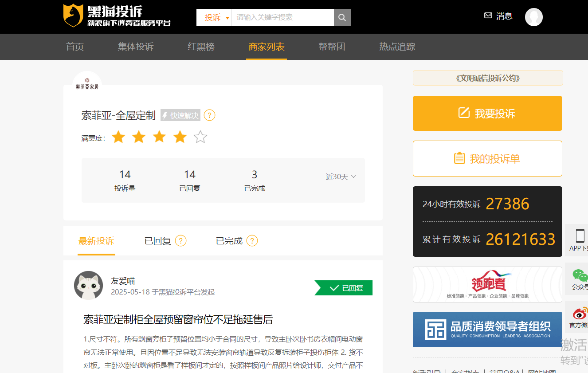Click the date text 2025-05-18 于黑猫投诉平台发起

[x=163, y=292]
